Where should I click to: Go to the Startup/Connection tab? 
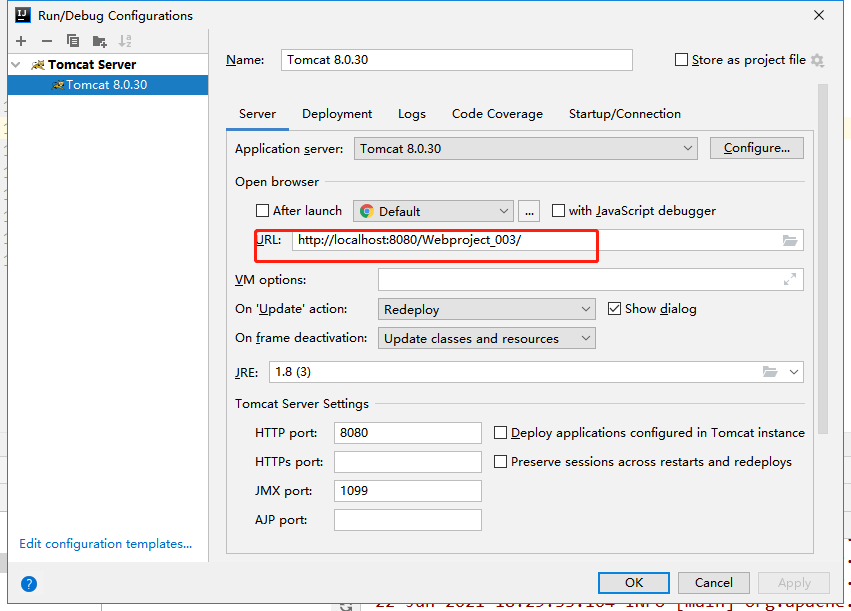(x=625, y=114)
